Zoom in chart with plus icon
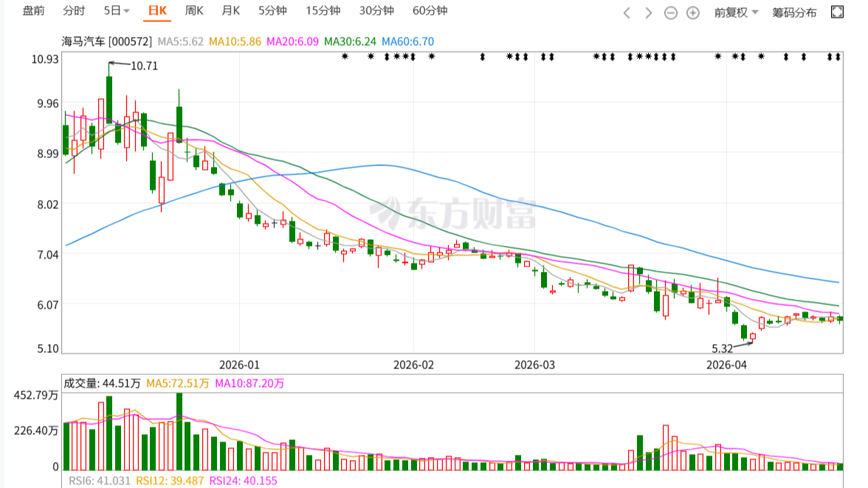 pyautogui.click(x=693, y=13)
